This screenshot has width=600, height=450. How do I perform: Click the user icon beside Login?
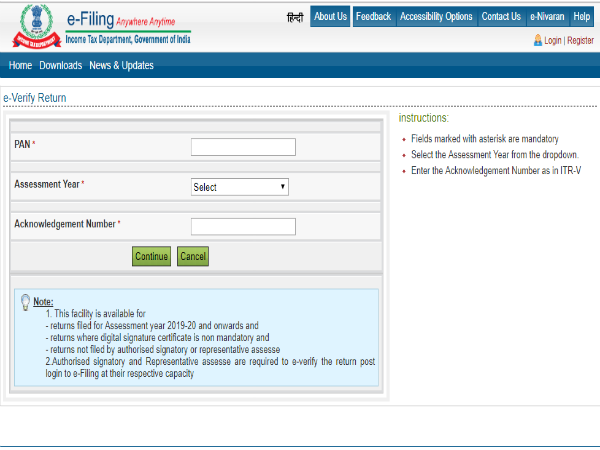tap(538, 41)
